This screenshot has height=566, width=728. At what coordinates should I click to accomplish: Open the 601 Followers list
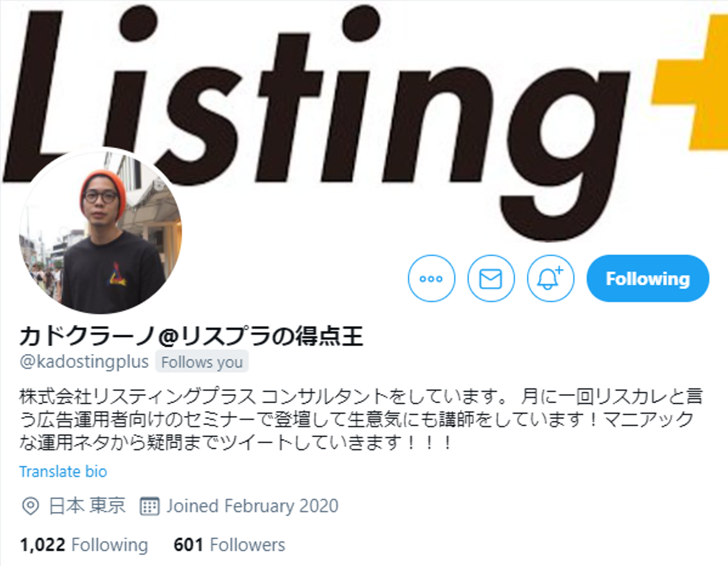click(229, 545)
